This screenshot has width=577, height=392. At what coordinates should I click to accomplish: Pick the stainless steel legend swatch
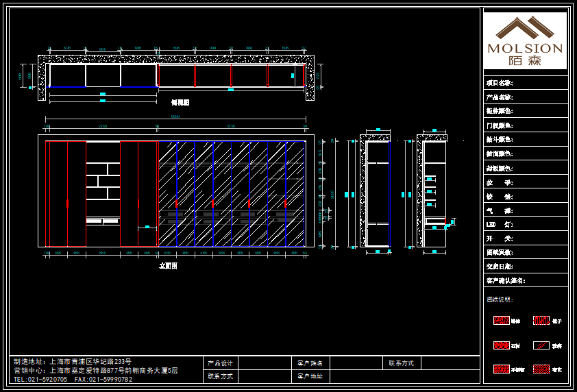[x=501, y=369]
